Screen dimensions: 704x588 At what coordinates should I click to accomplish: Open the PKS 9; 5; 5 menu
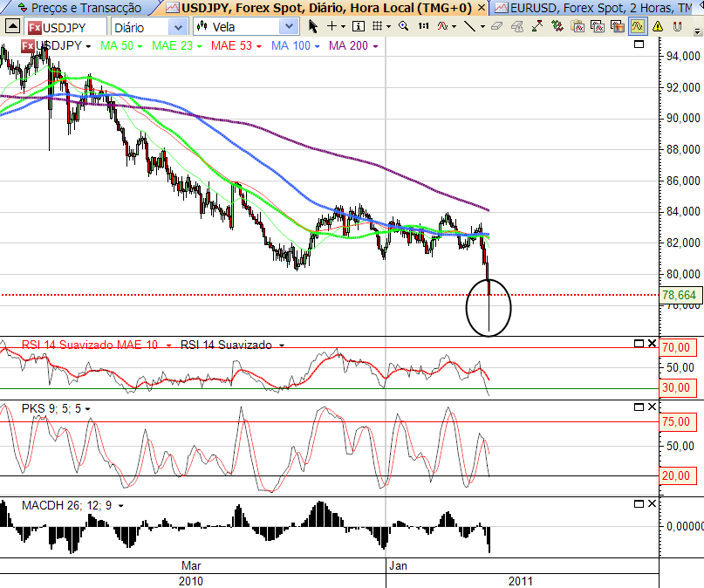(87, 409)
